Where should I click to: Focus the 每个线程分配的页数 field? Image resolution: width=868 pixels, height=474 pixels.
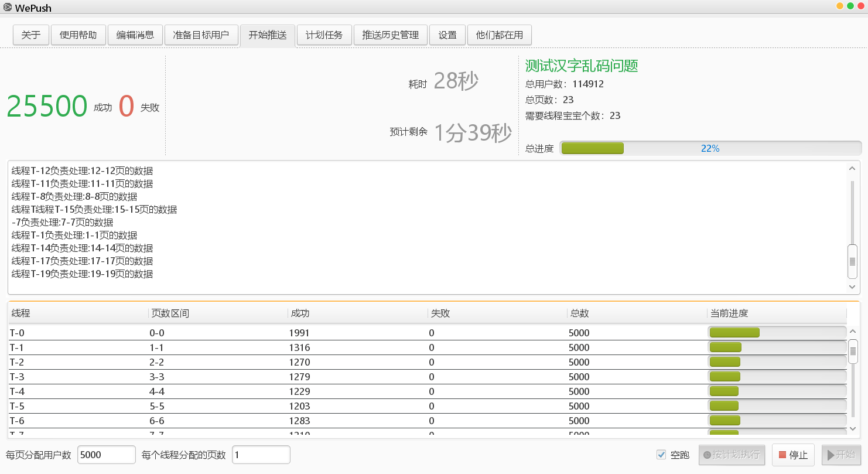[261, 455]
